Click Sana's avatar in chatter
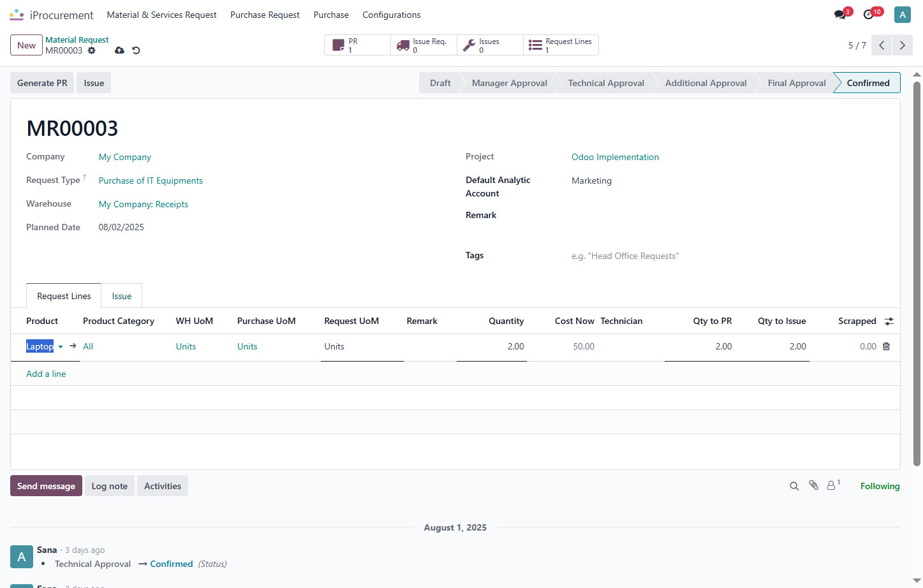The image size is (923, 588). coord(22,557)
